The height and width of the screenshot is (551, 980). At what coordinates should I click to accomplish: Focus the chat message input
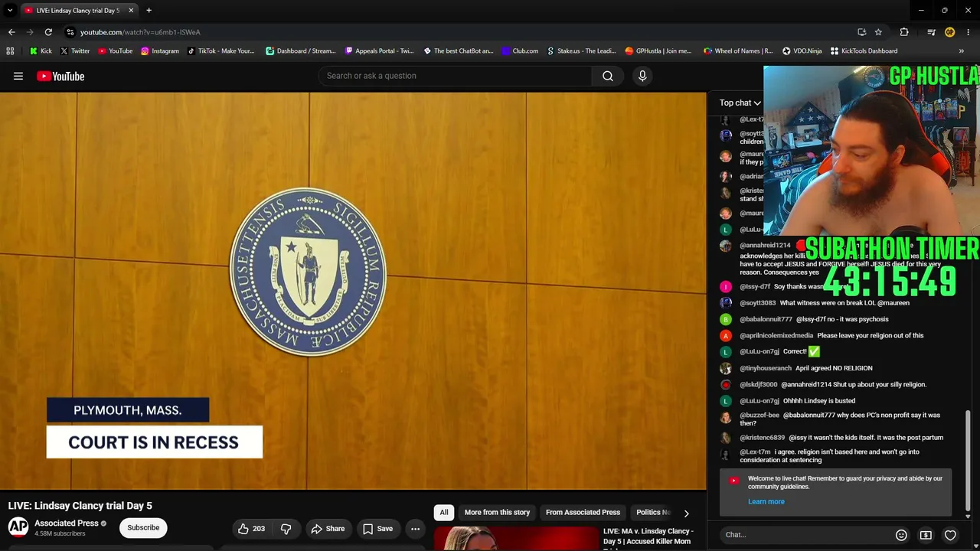(x=805, y=535)
